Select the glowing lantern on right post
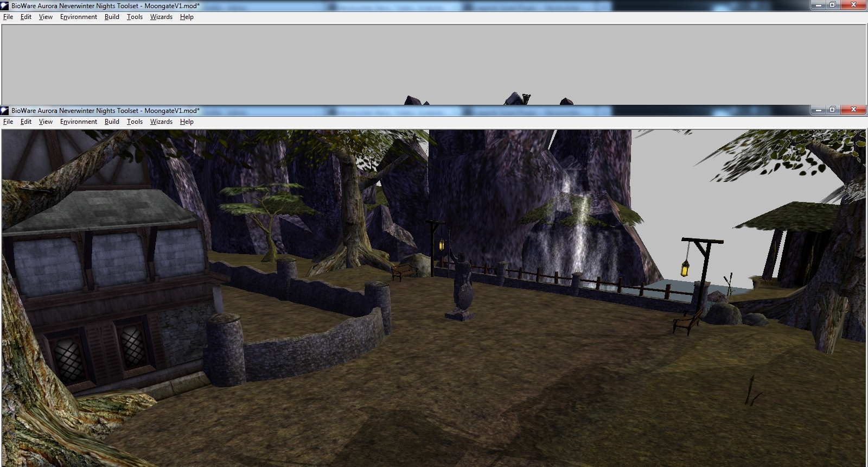This screenshot has width=868, height=467. (x=686, y=267)
